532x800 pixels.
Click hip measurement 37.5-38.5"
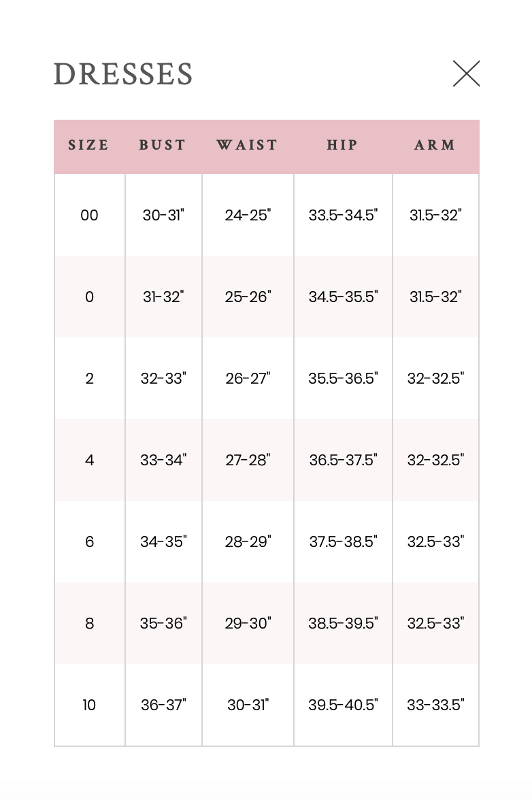point(344,541)
